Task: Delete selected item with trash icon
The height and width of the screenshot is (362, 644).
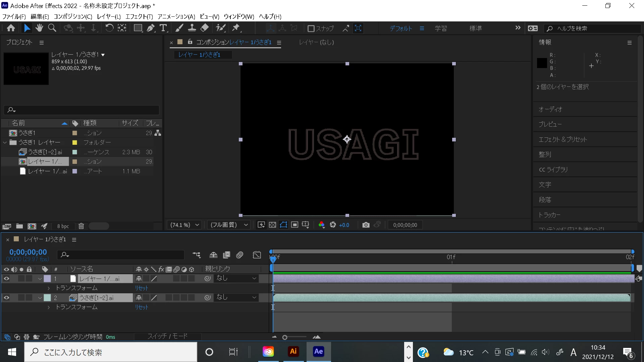Action: pyautogui.click(x=81, y=226)
